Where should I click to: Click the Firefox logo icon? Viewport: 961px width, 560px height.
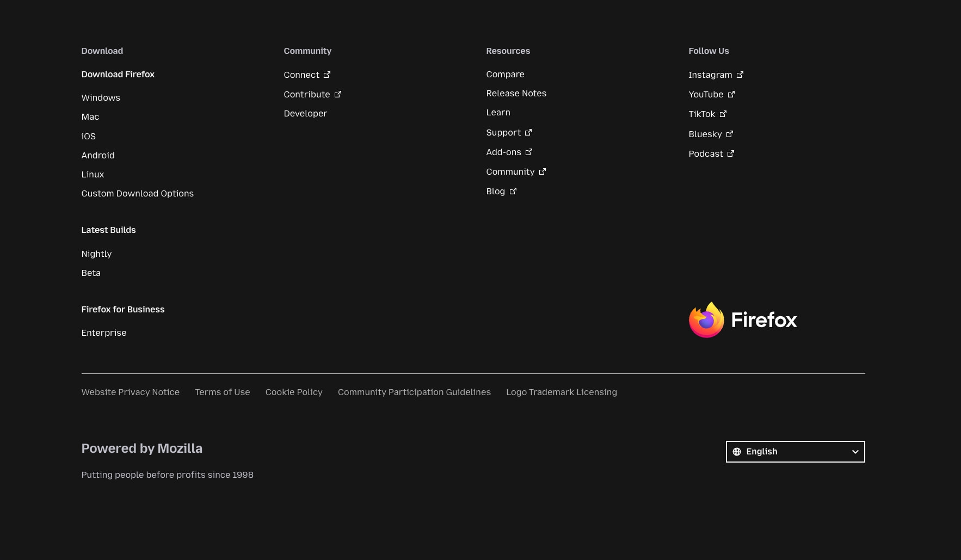coord(706,320)
